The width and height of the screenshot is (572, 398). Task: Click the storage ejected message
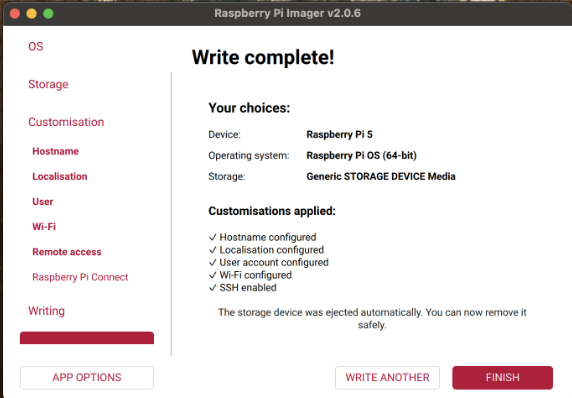372,318
